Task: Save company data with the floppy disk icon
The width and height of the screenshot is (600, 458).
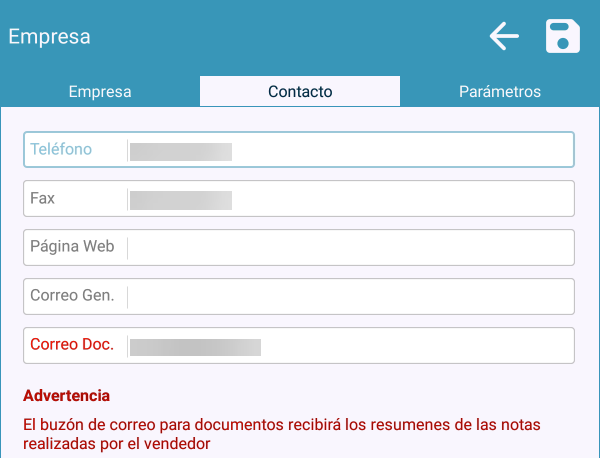Action: [563, 37]
